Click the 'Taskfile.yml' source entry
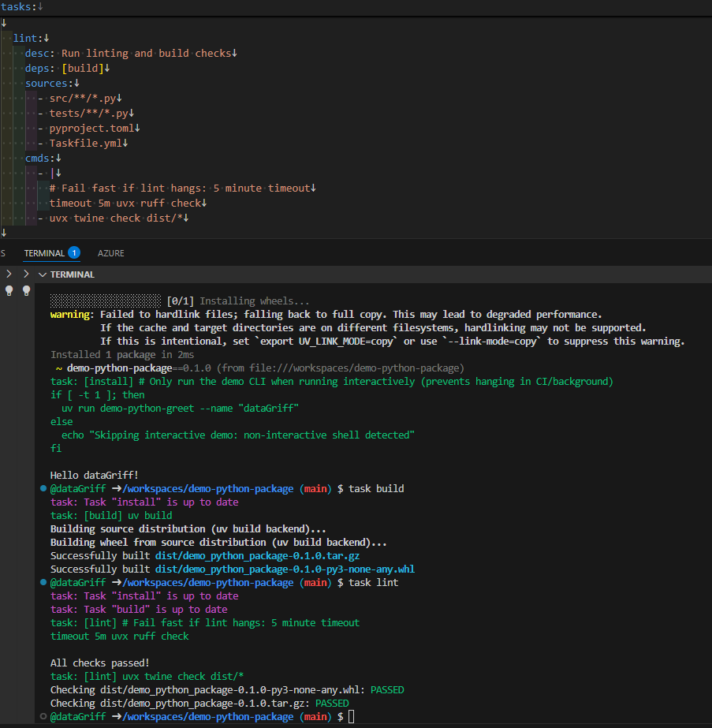Image resolution: width=712 pixels, height=728 pixels. pyautogui.click(x=86, y=143)
